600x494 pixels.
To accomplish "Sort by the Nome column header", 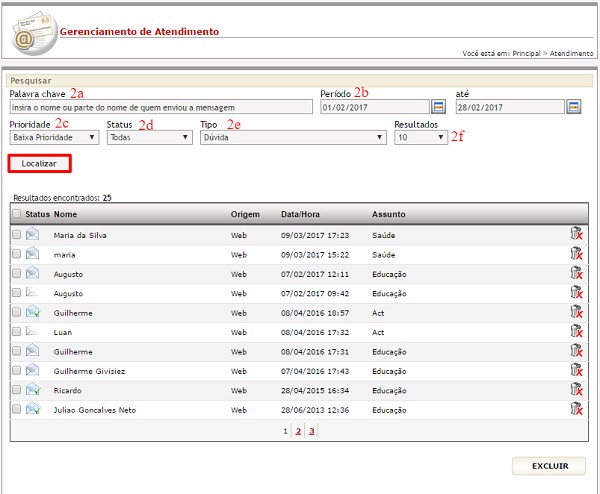I will point(65,214).
